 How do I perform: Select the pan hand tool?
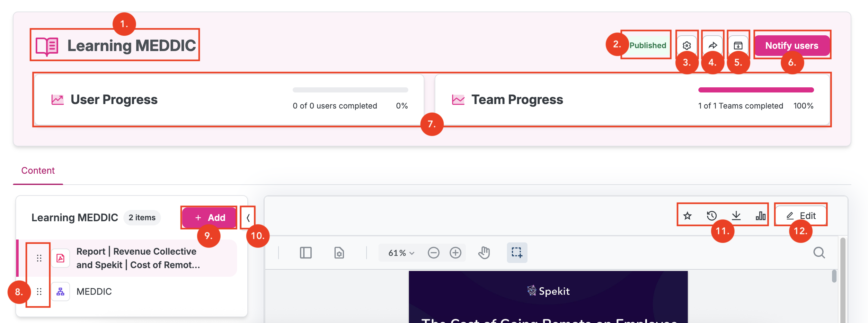pyautogui.click(x=484, y=253)
